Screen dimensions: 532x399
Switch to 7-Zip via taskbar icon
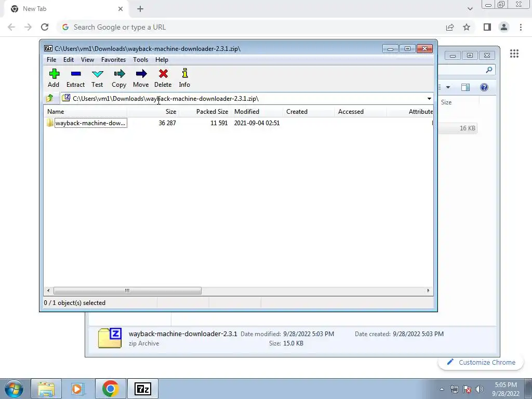[142, 389]
